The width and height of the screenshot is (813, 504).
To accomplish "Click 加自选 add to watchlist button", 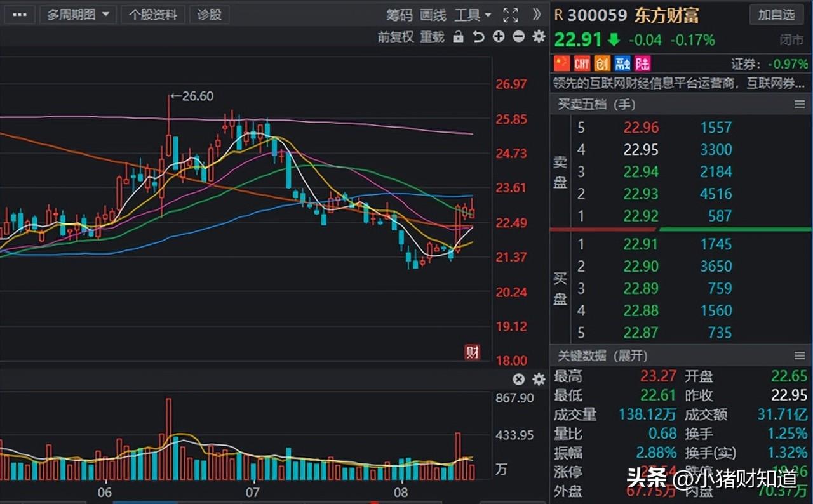I will pos(776,15).
